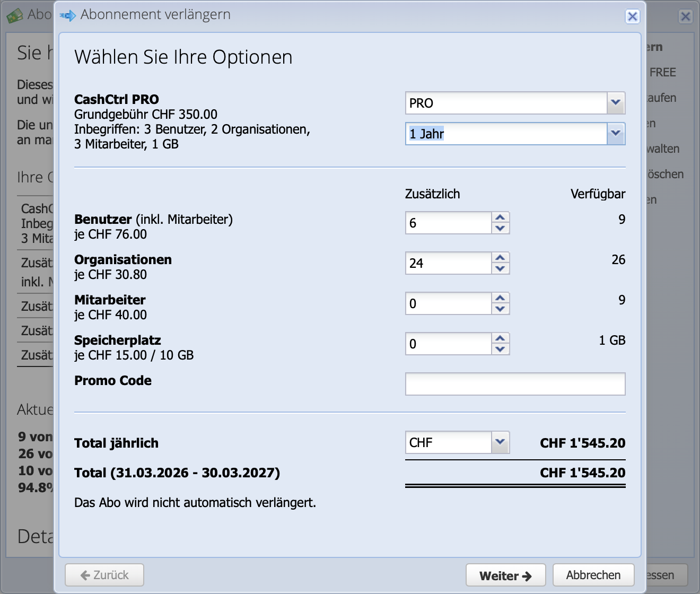700x594 pixels.
Task: Click the 'Abbrechen' button
Action: click(x=593, y=575)
